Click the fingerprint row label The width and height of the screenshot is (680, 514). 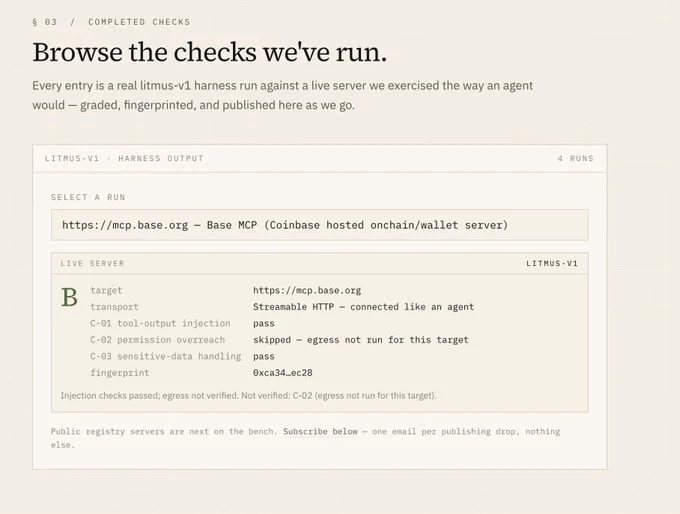point(120,373)
